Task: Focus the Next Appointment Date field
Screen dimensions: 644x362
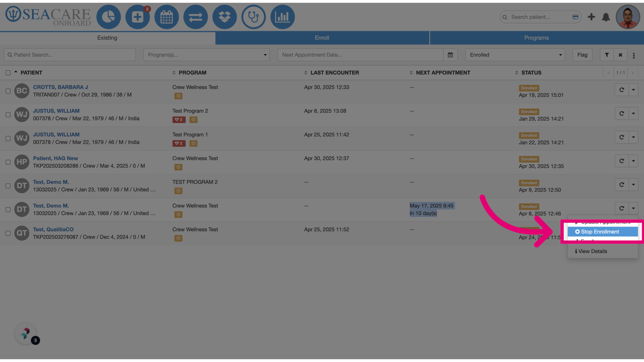Action: [360, 55]
